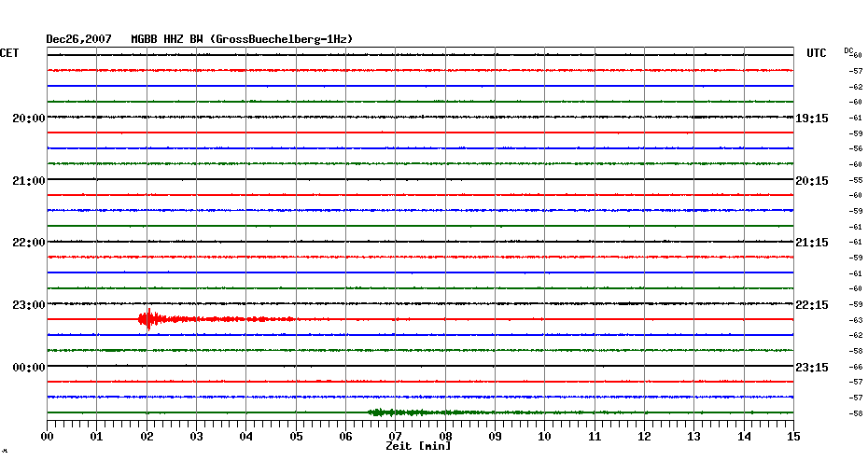Click the CET axis header
The width and height of the screenshot is (868, 461).
[9, 53]
